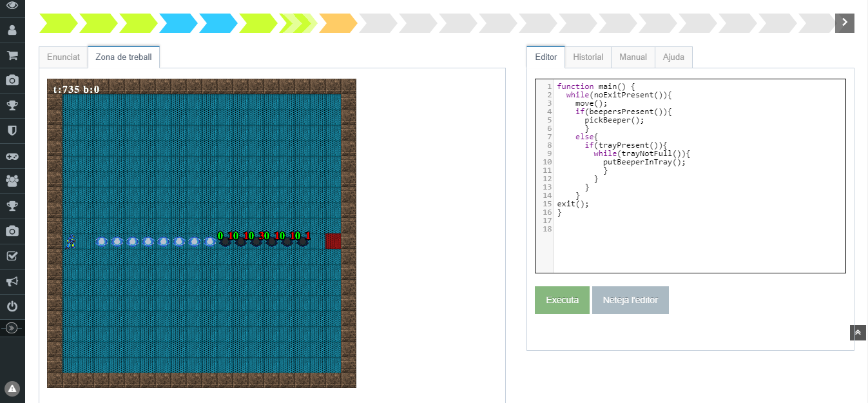Open the Historial tab

coord(588,57)
